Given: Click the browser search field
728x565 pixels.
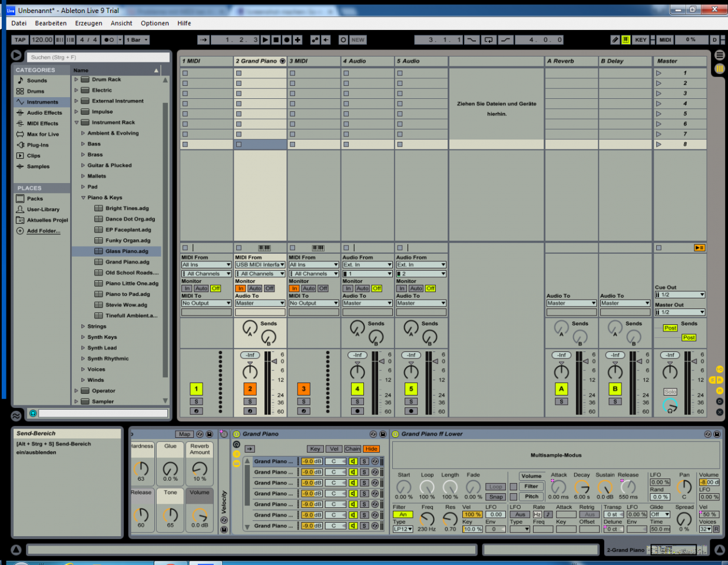Looking at the screenshot, I should coord(98,57).
